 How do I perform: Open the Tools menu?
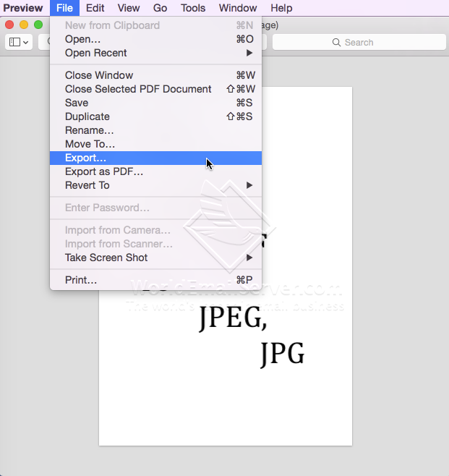pyautogui.click(x=193, y=8)
